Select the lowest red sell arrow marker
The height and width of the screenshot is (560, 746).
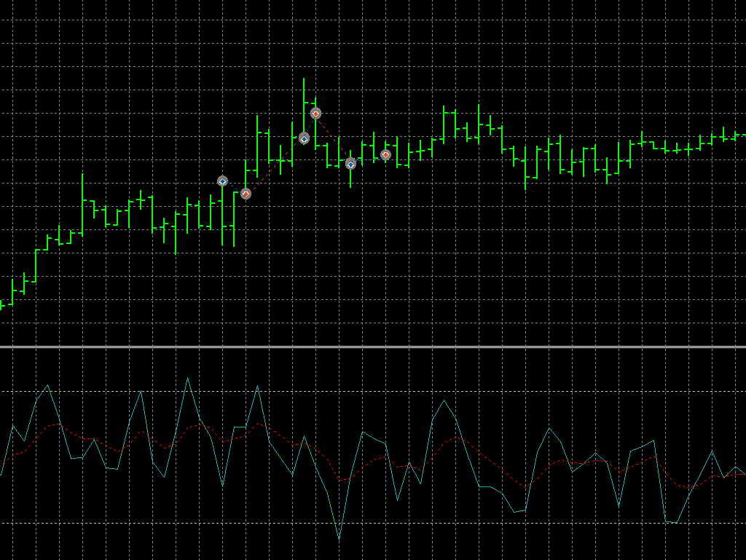[246, 194]
